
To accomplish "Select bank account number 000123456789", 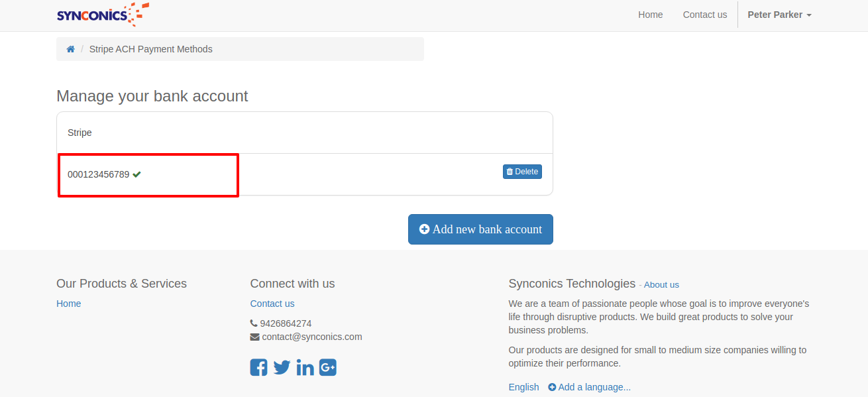I will pyautogui.click(x=98, y=174).
